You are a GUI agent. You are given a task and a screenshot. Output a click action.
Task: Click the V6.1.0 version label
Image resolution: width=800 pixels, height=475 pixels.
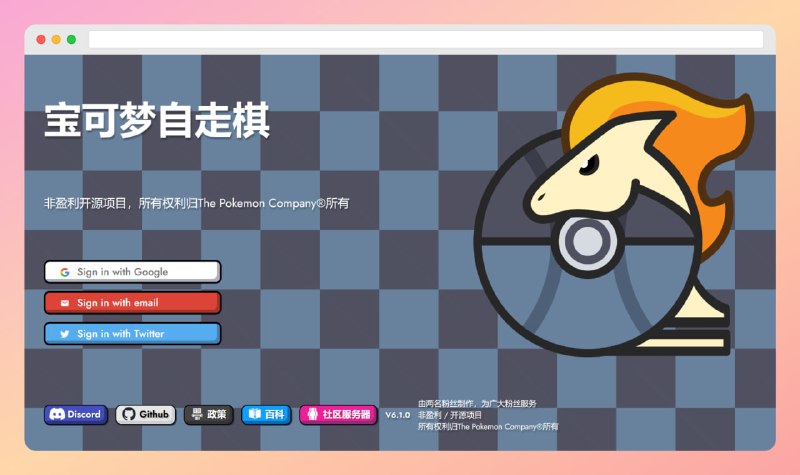(x=397, y=415)
